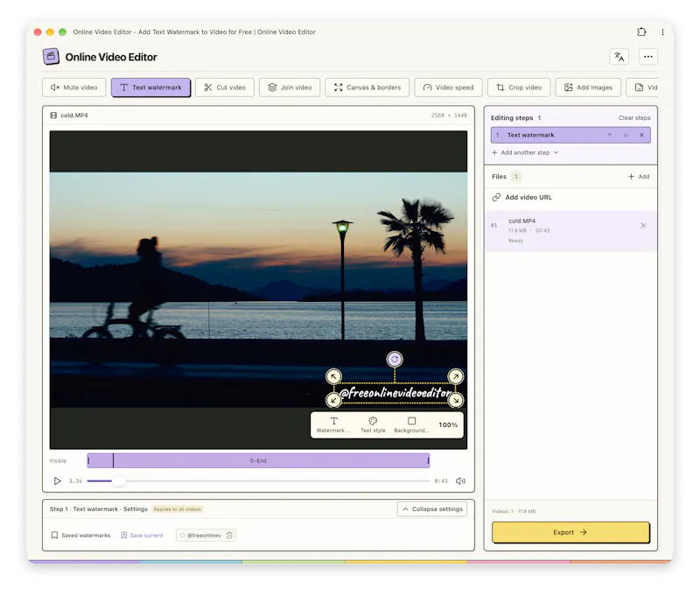The width and height of the screenshot is (700, 596).
Task: Select the Text watermark tab
Action: 150,88
